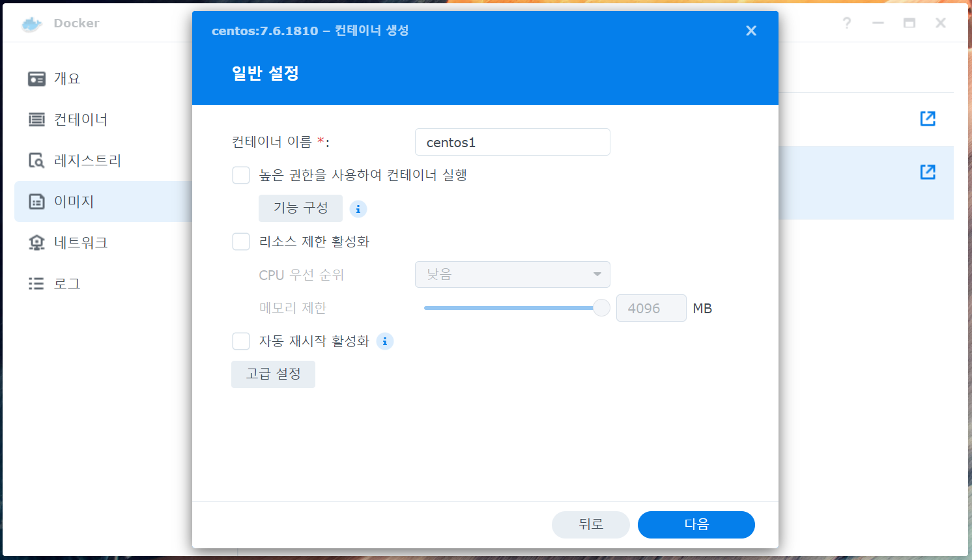
Task: Open the 레지스트리 sidebar item
Action: click(x=103, y=161)
